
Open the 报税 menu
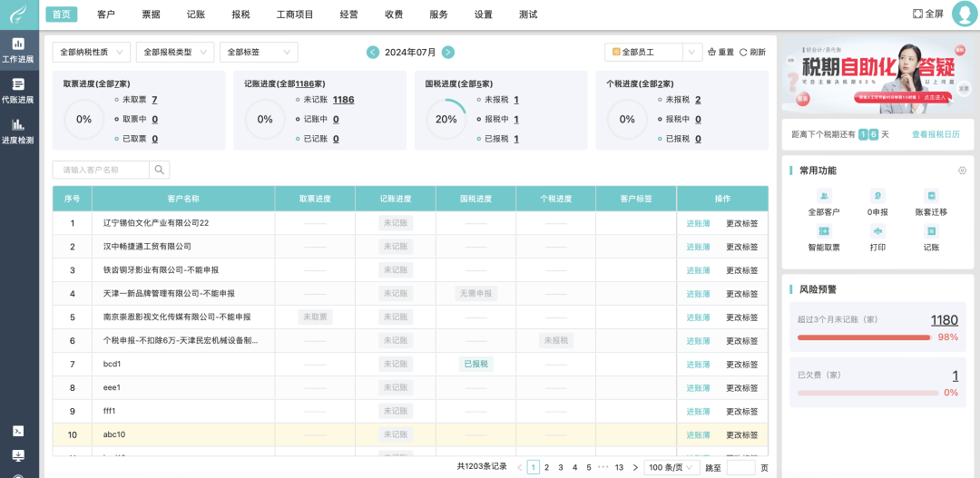pyautogui.click(x=240, y=15)
